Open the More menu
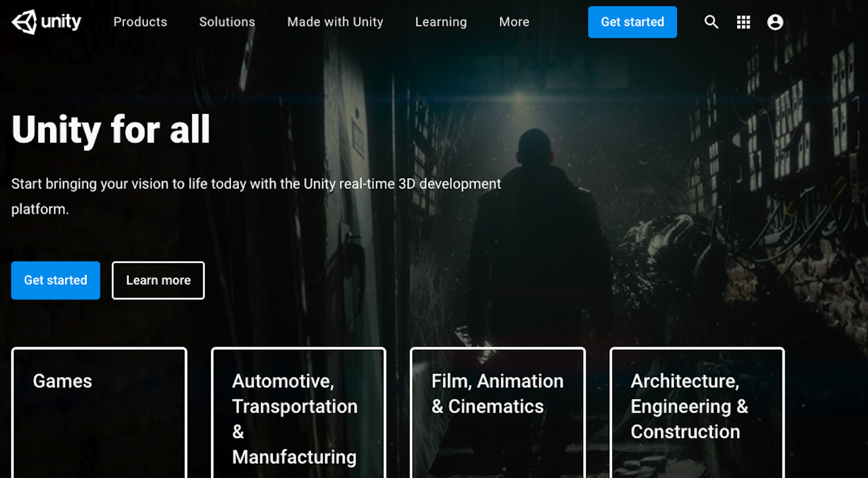This screenshot has height=478, width=868. point(514,22)
